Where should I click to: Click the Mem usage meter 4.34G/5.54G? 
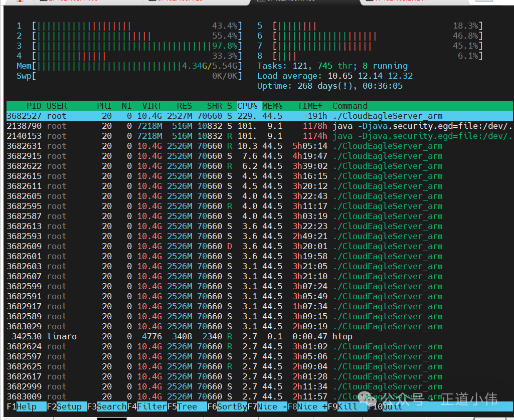129,66
